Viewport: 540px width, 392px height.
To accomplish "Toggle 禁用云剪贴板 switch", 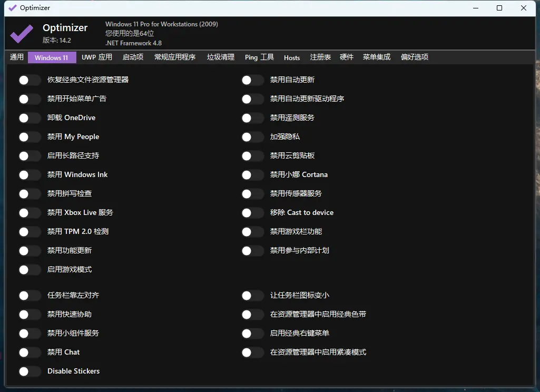I will point(253,156).
